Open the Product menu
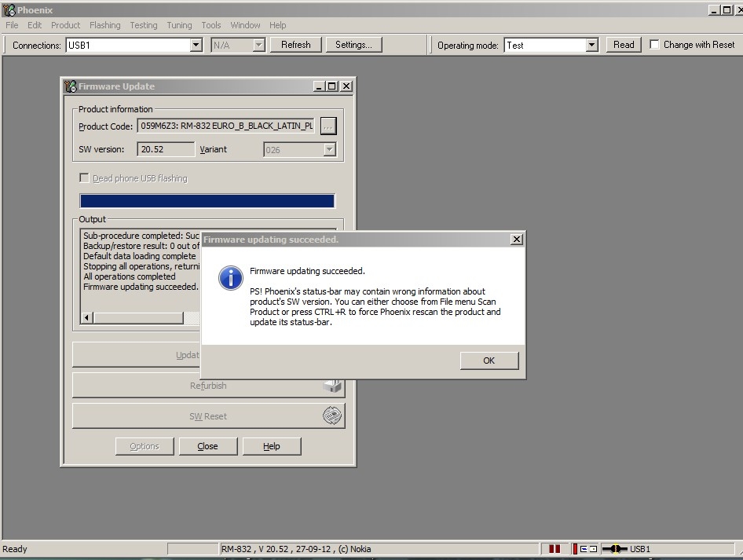 (x=65, y=25)
